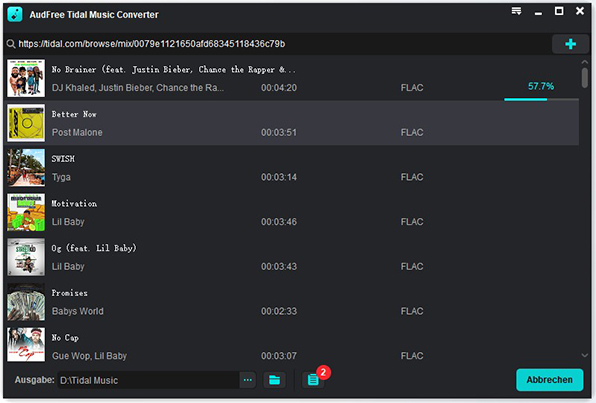Maximize the AudFree window

coord(559,11)
